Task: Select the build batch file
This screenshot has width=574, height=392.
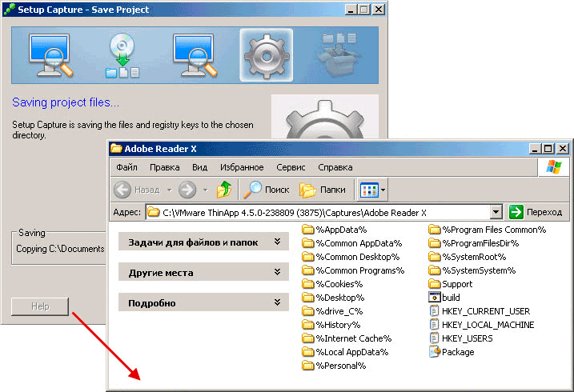Action: [x=444, y=298]
